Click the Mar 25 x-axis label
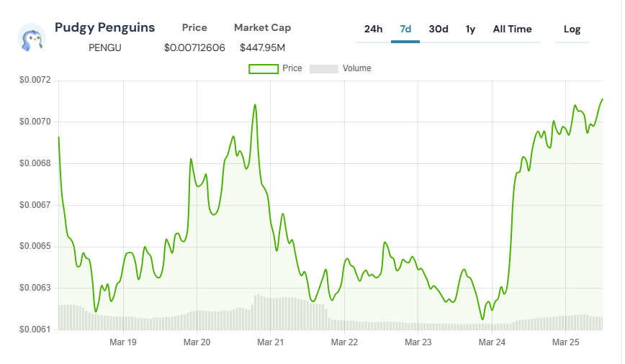This screenshot has height=364, width=625. (566, 342)
